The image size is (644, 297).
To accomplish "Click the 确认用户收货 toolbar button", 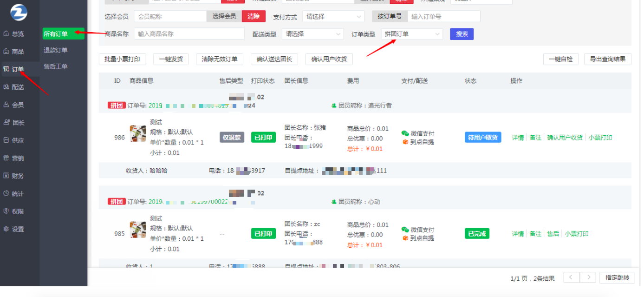I will click(x=329, y=59).
